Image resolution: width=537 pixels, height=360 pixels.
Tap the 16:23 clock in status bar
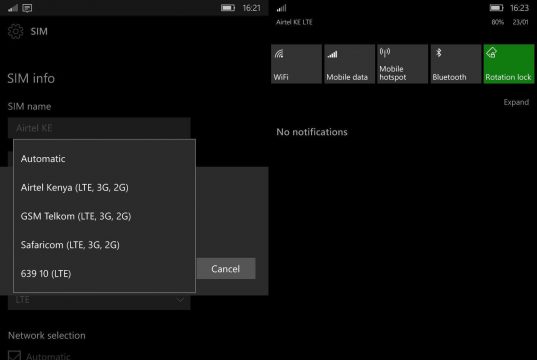tap(519, 8)
